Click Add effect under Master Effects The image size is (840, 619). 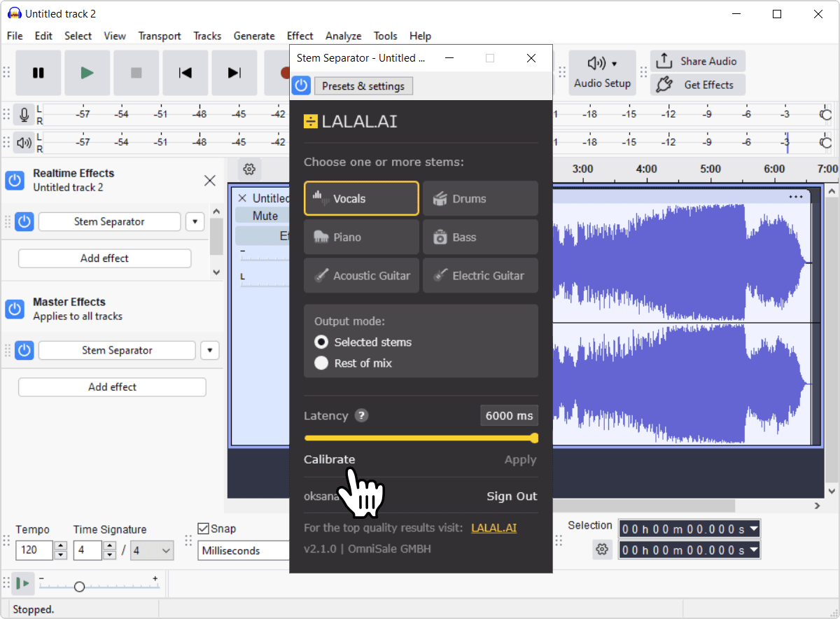point(112,387)
